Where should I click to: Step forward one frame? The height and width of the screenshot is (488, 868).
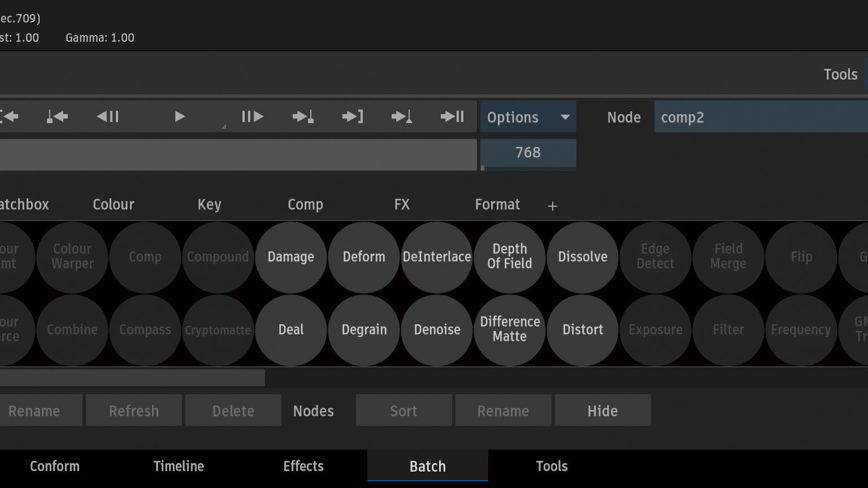(252, 117)
